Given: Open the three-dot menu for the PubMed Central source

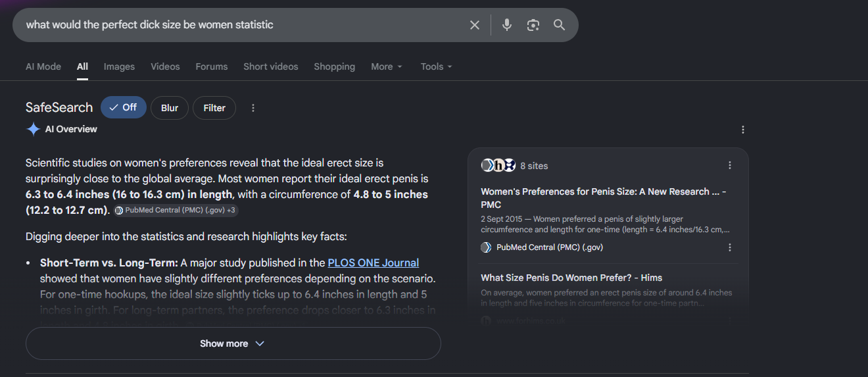Looking at the screenshot, I should (x=730, y=247).
